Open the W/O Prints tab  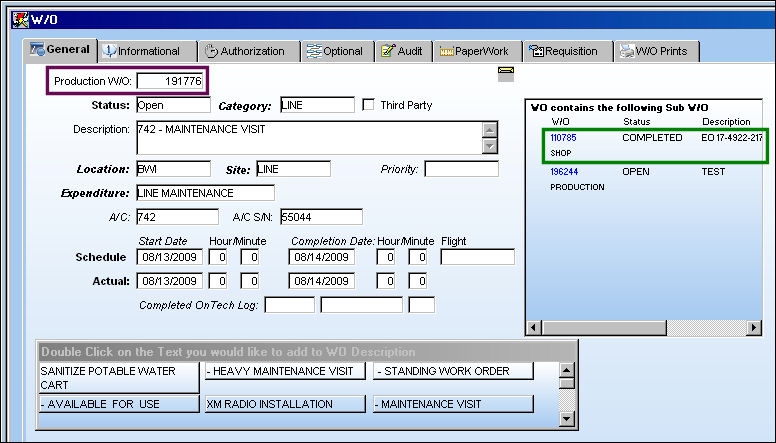657,51
